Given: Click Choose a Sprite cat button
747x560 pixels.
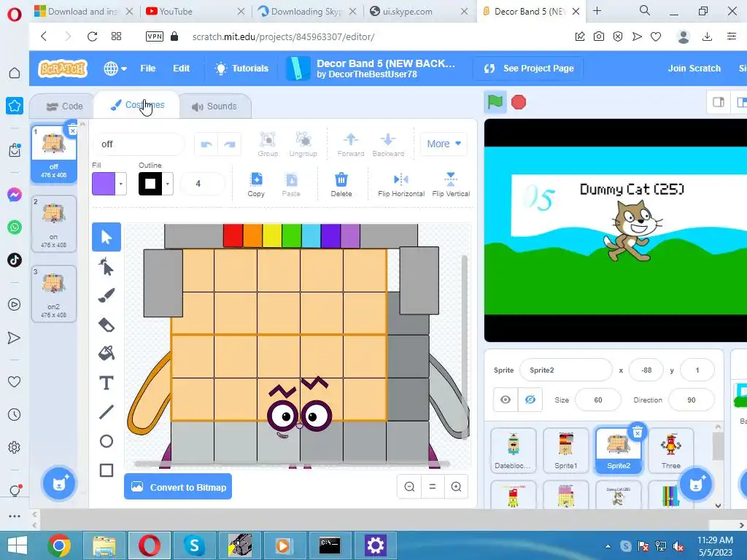Looking at the screenshot, I should tap(695, 484).
